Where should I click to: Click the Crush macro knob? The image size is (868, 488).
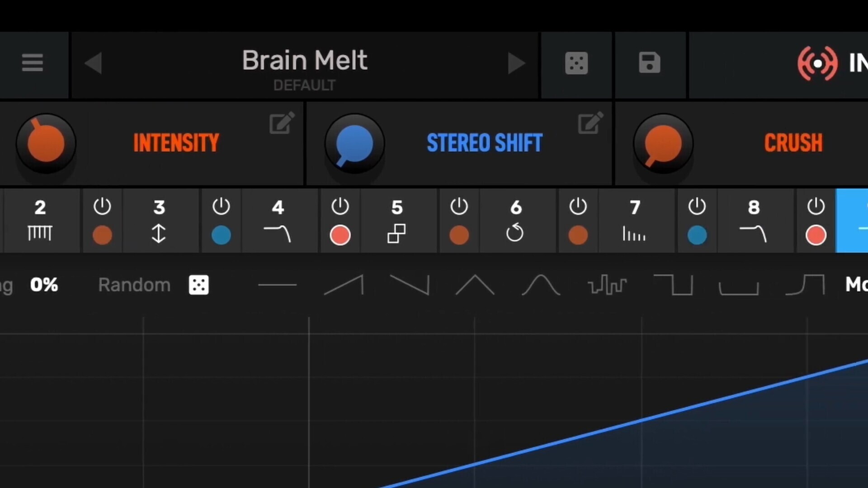[663, 144]
